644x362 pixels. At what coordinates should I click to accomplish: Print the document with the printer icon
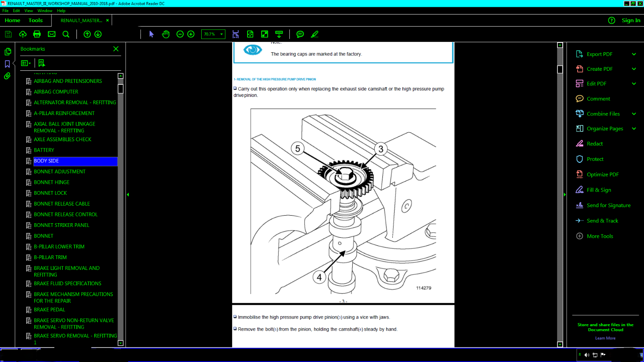(x=37, y=34)
